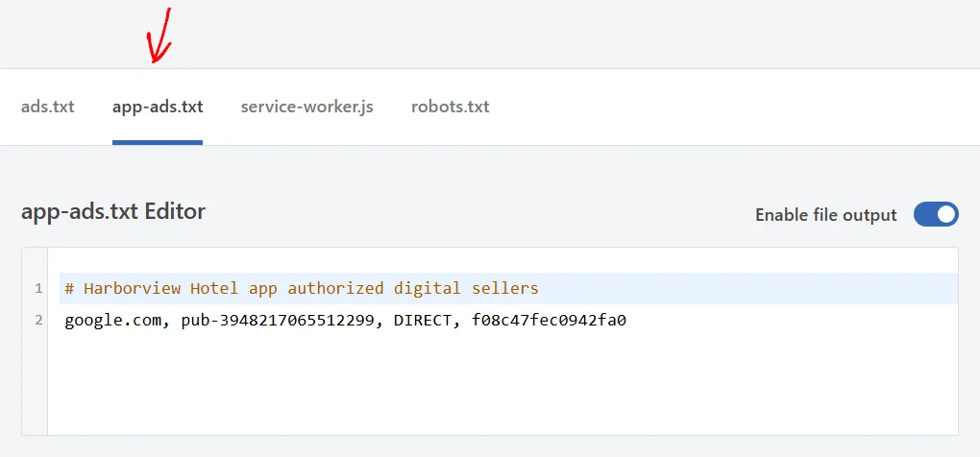Open the robots.txt tab
Viewport: 980px width, 457px height.
point(450,107)
